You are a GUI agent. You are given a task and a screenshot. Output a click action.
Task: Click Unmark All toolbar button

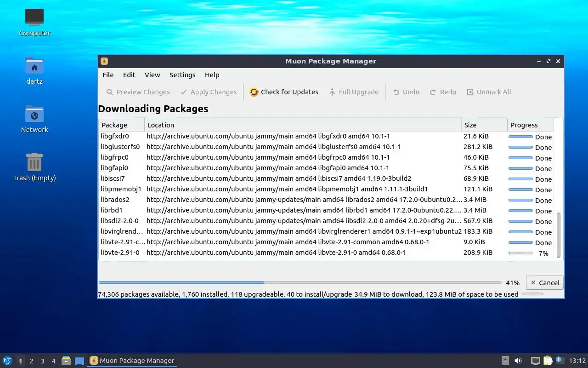click(x=489, y=92)
